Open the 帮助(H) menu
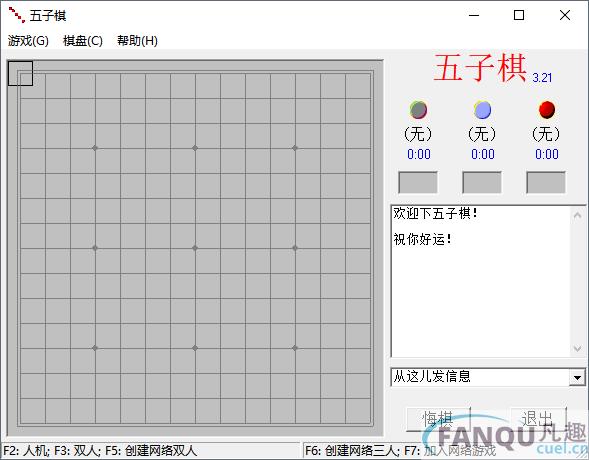Viewport: 589px width, 460px height. pyautogui.click(x=137, y=41)
